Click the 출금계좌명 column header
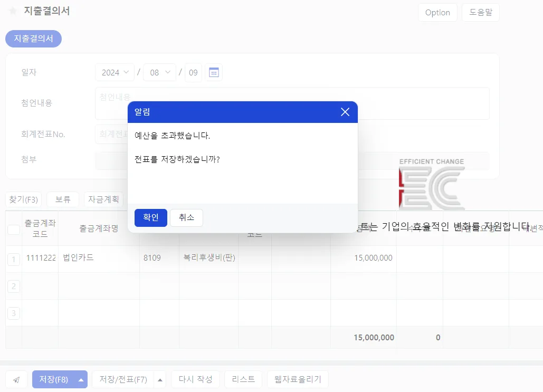543x392 pixels. (99, 228)
